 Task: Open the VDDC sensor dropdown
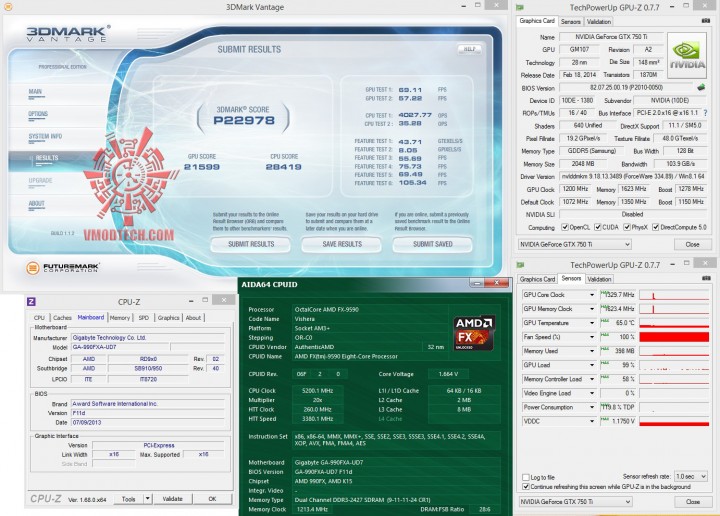point(591,421)
